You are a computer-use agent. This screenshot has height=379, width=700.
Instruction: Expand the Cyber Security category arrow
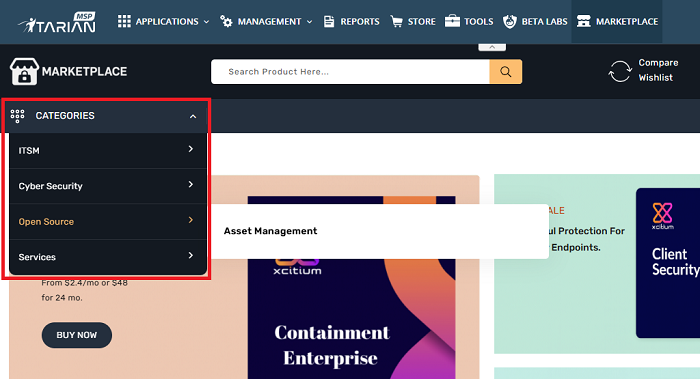click(x=191, y=184)
